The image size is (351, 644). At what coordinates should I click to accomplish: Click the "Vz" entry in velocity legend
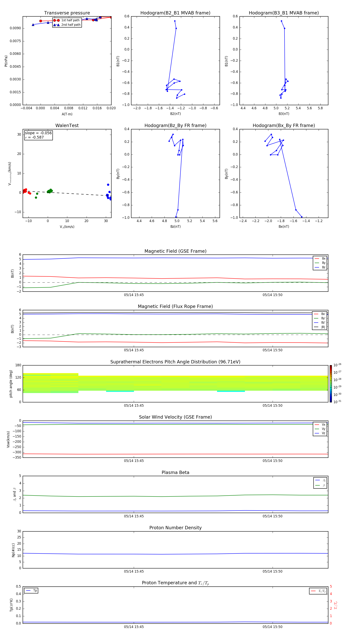tap(320, 433)
